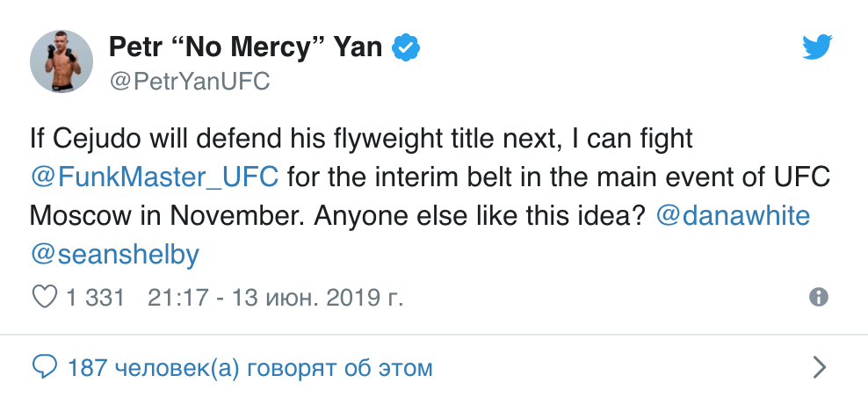Open the tweet info circle icon
868x397 pixels.
(x=818, y=297)
